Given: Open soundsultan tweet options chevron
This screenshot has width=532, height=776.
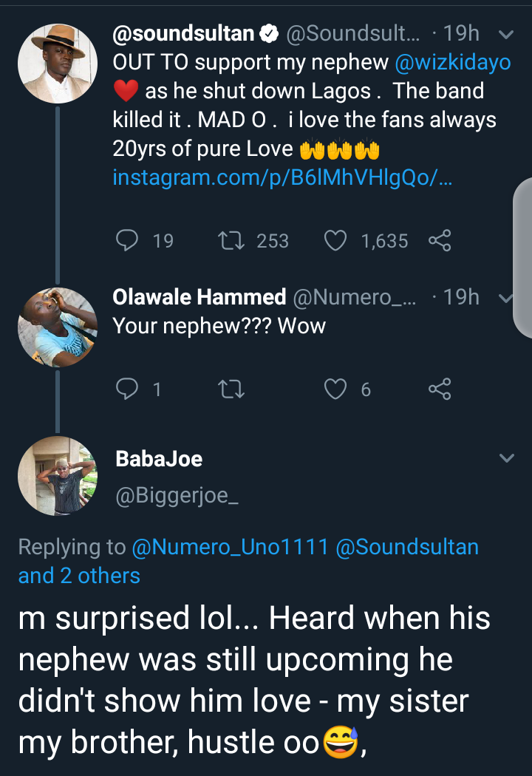Looking at the screenshot, I should (x=506, y=34).
